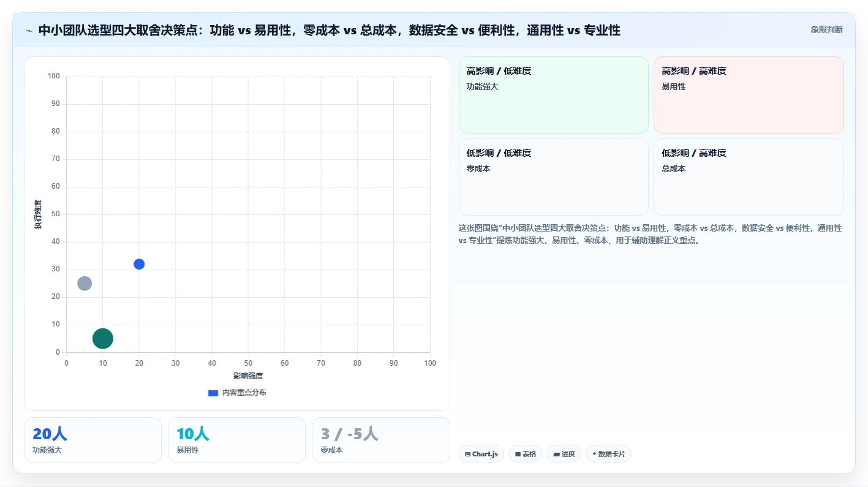The image size is (868, 487).
Task: Click the blue legend color box
Action: (213, 393)
